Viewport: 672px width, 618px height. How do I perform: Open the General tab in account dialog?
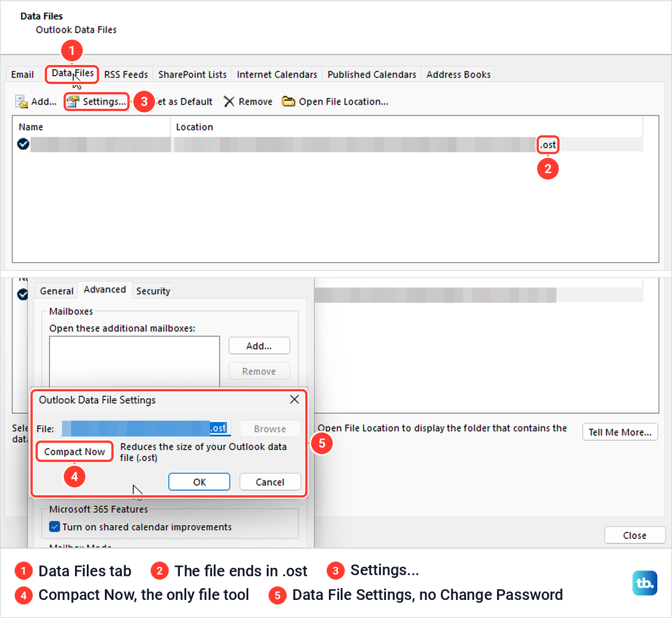[56, 291]
